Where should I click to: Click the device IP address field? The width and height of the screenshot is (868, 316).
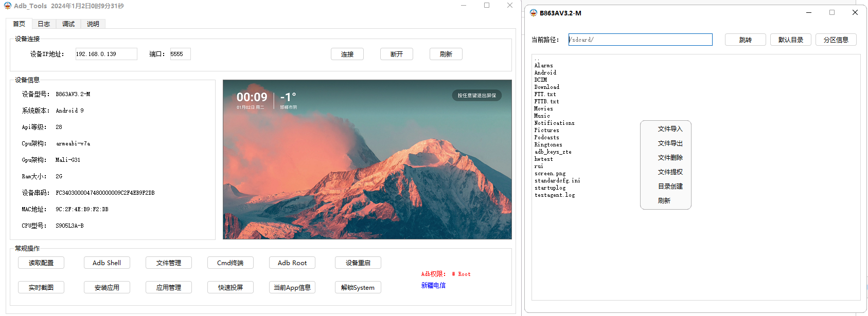point(106,54)
